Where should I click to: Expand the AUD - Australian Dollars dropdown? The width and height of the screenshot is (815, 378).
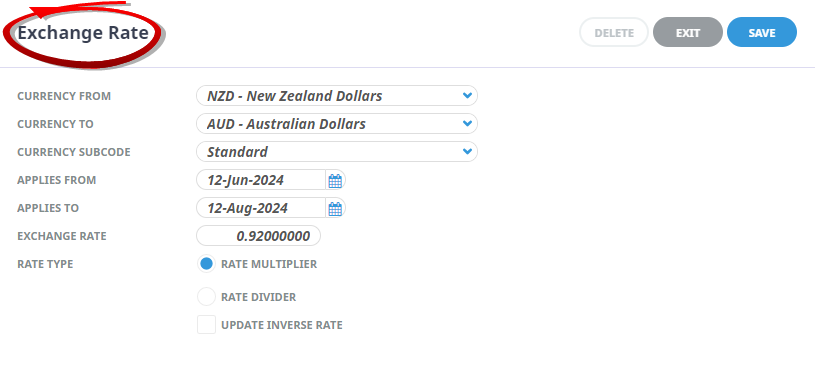tap(337, 124)
